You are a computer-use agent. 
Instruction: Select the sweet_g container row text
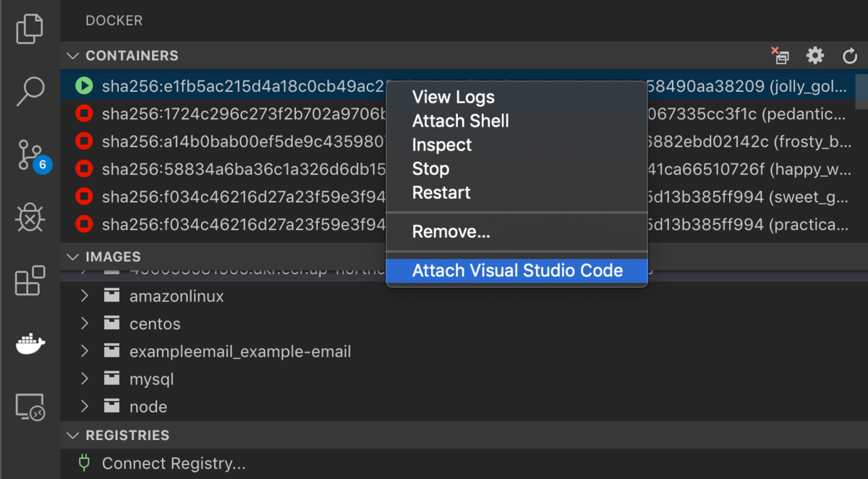tap(474, 197)
